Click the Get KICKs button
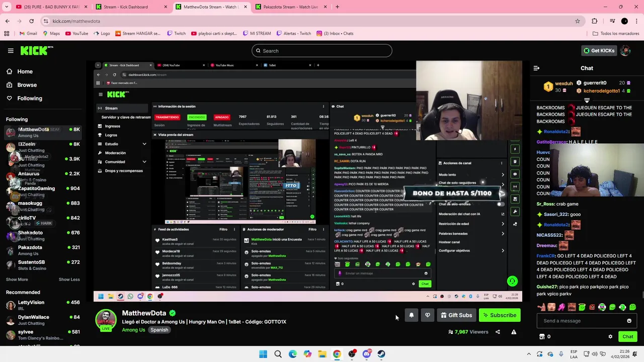The image size is (644, 362). coord(599,51)
